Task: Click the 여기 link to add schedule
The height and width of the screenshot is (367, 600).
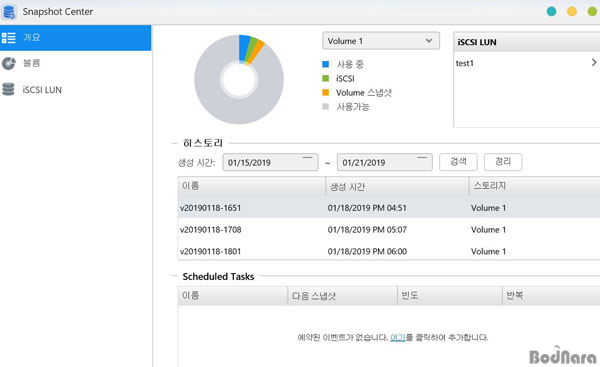Action: 398,338
